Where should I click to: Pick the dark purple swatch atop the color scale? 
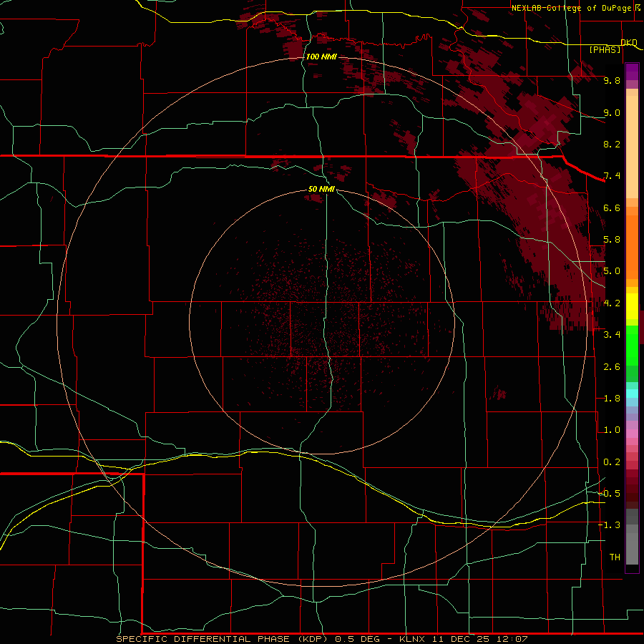point(632,72)
